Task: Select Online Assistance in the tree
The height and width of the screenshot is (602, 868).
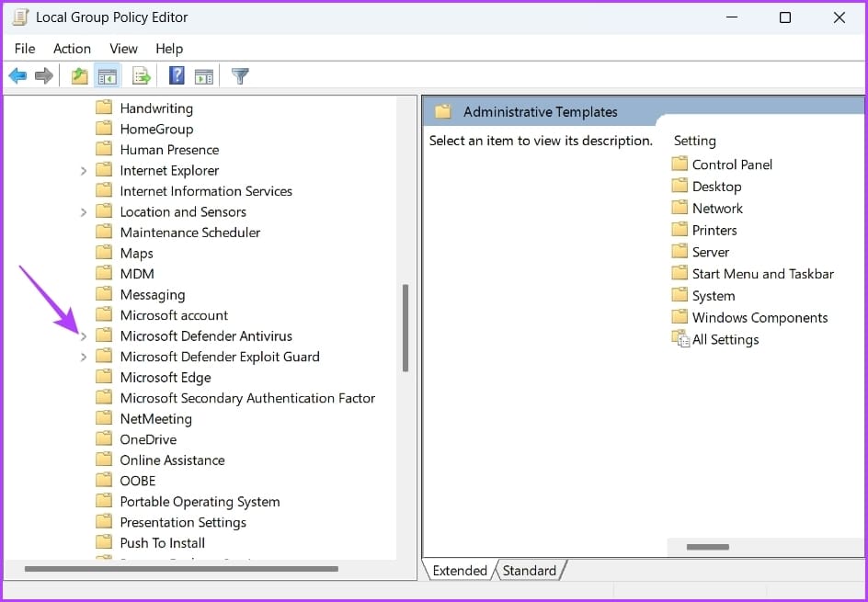Action: (172, 460)
